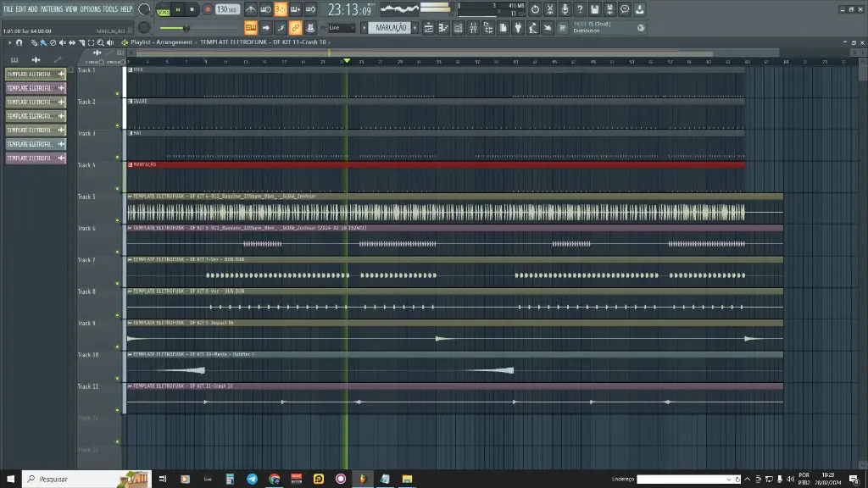Open the Piano roll view icon
This screenshot has height=488, width=868.
443,28
